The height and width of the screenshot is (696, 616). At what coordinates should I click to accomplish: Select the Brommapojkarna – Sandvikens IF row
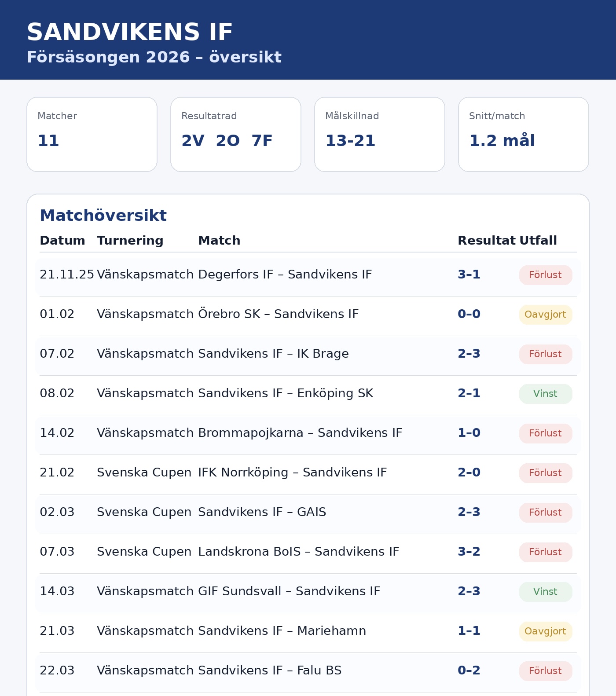[300, 433]
